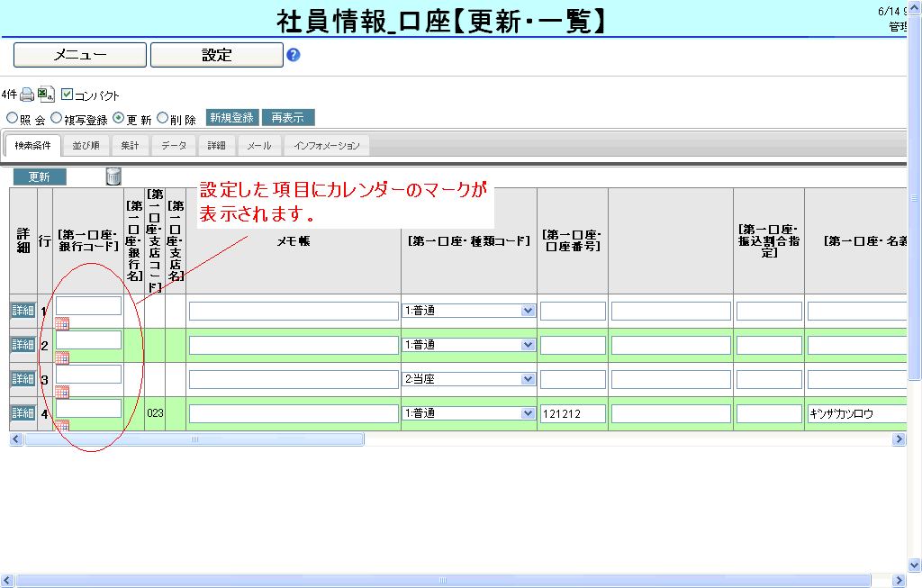Select the 削除 radio button
922x588 pixels.
(x=163, y=118)
